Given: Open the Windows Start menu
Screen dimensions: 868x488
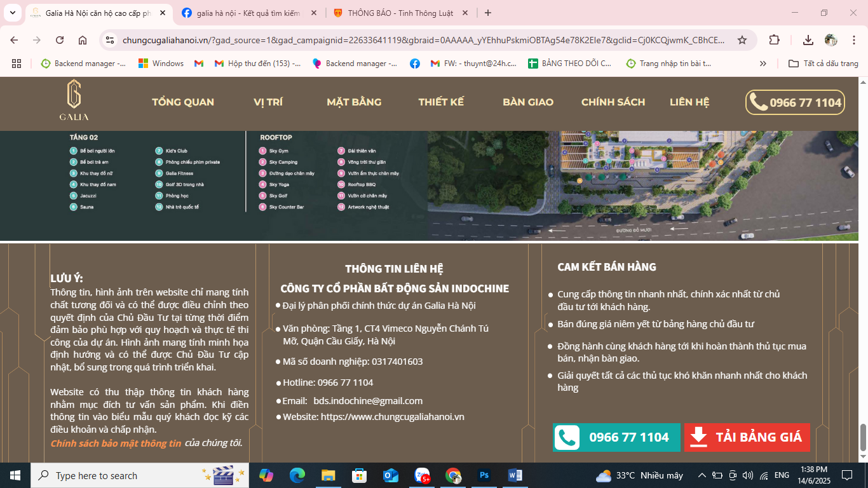Looking at the screenshot, I should tap(15, 475).
